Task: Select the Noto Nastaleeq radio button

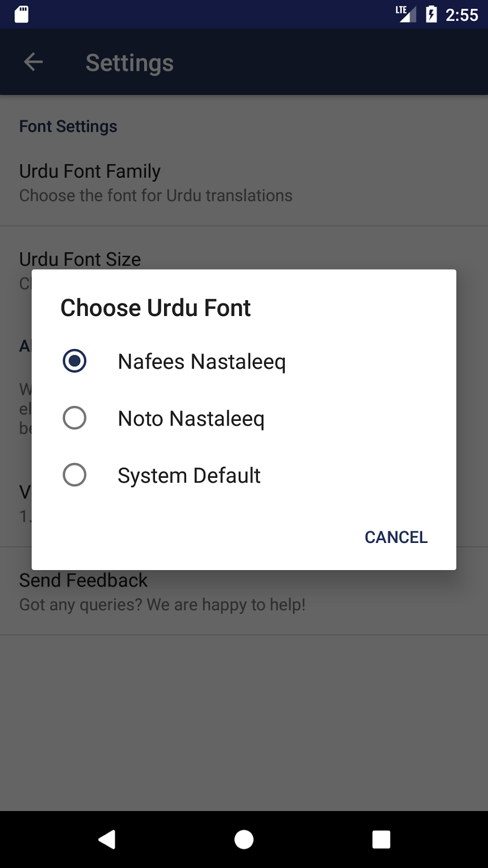Action: pos(75,418)
